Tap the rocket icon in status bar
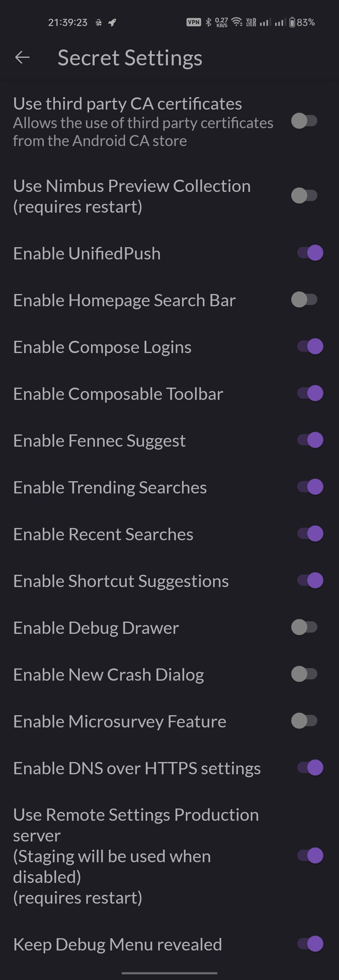 pyautogui.click(x=112, y=23)
